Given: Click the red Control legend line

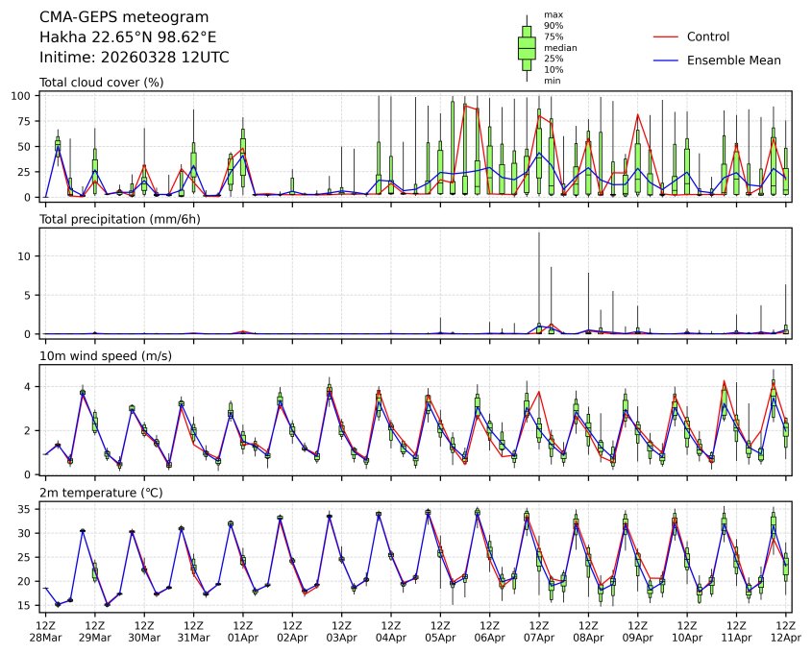Looking at the screenshot, I should coord(666,36).
